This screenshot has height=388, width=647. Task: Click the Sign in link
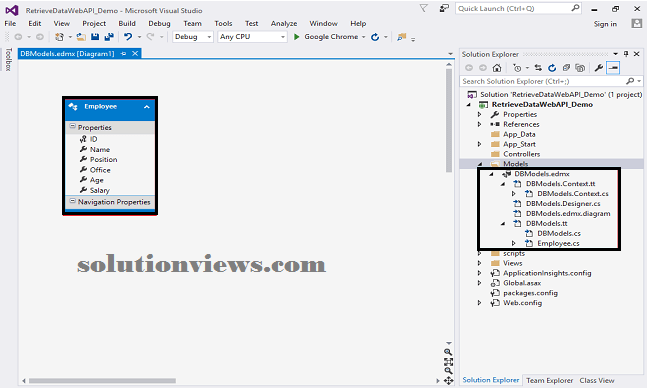[x=605, y=24]
